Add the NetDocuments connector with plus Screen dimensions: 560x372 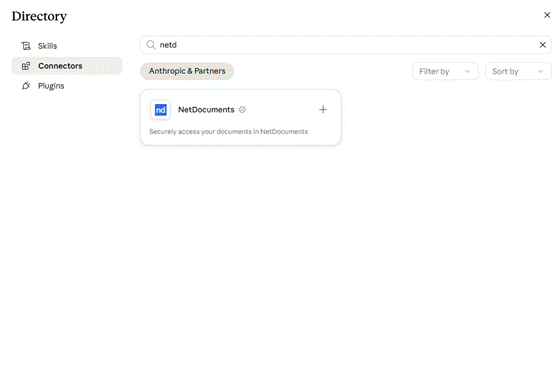point(323,110)
